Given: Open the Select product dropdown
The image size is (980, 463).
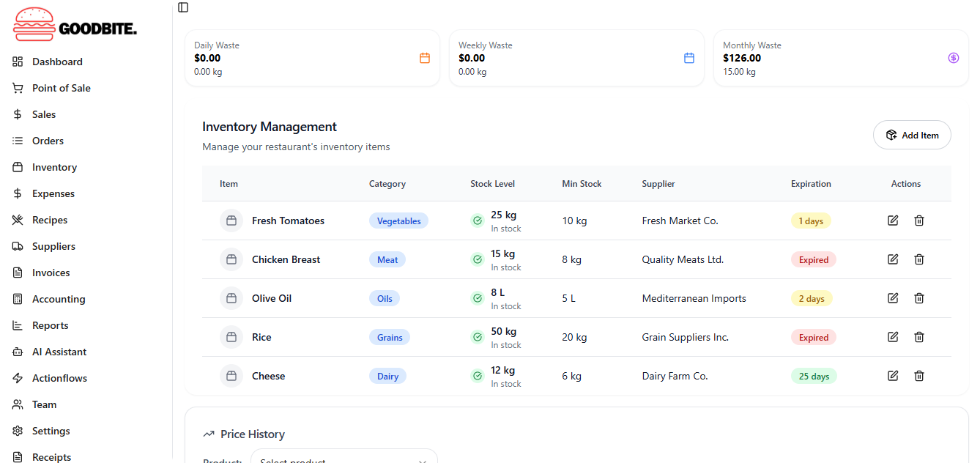Looking at the screenshot, I should click(344, 459).
